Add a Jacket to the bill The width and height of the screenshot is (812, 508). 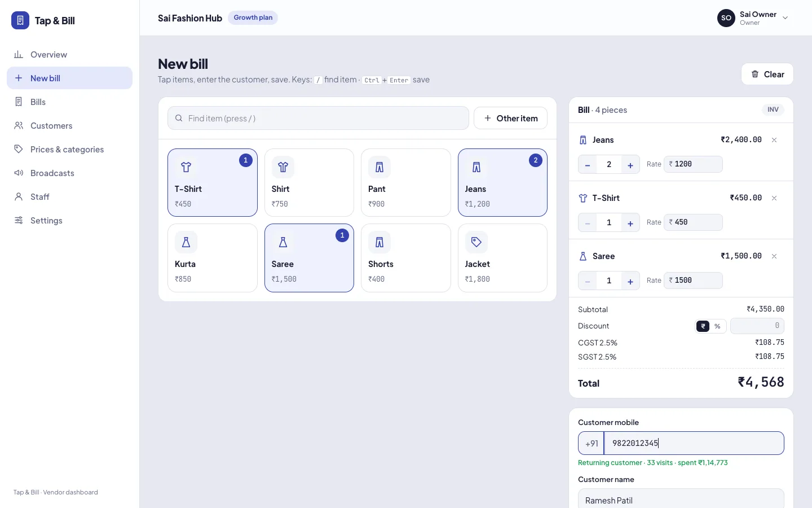(x=502, y=258)
